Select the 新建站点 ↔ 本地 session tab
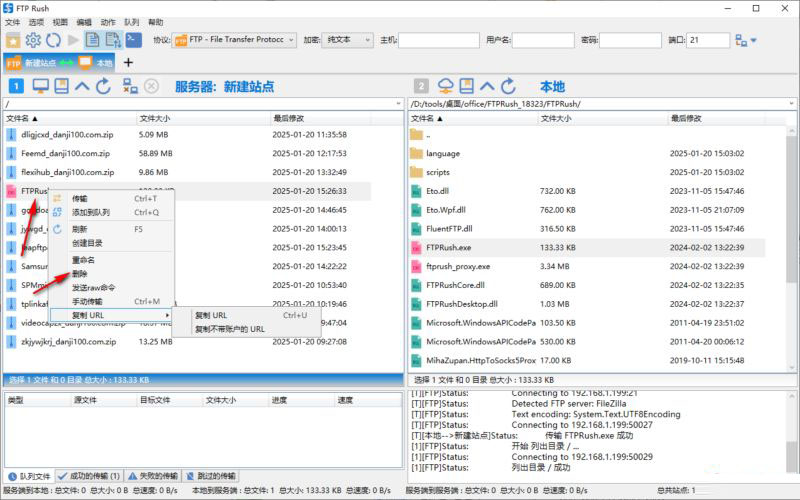The image size is (800, 500). point(59,63)
